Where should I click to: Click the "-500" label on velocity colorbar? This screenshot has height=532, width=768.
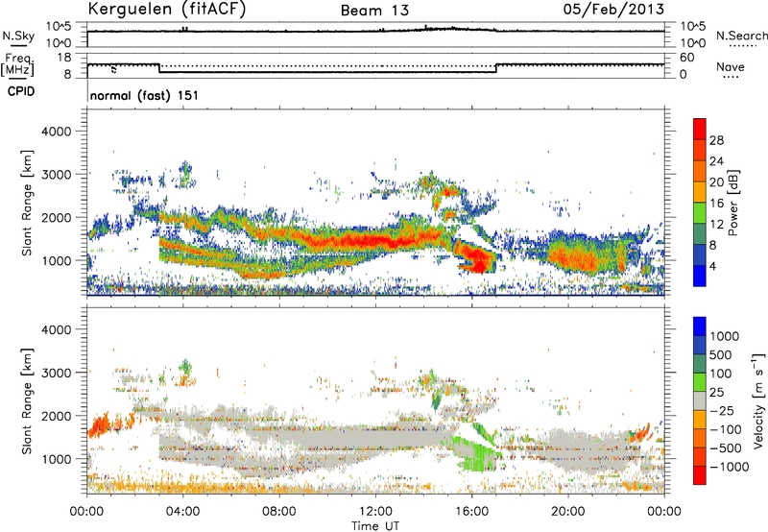(x=726, y=448)
